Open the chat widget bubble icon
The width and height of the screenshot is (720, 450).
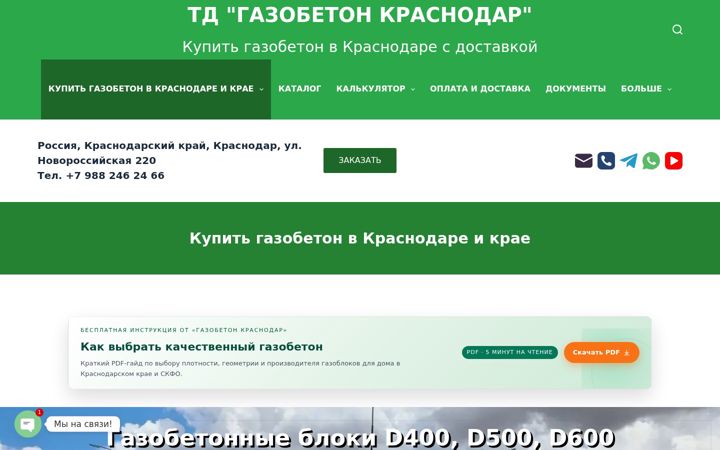click(x=28, y=424)
